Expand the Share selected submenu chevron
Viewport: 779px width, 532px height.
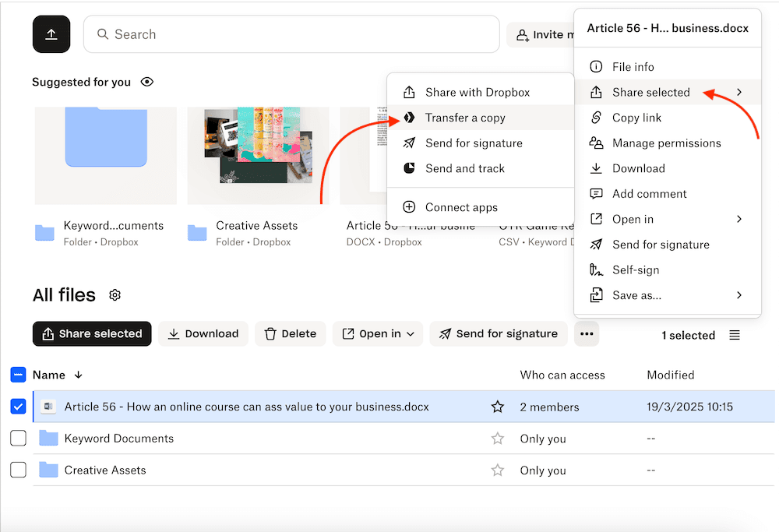739,93
